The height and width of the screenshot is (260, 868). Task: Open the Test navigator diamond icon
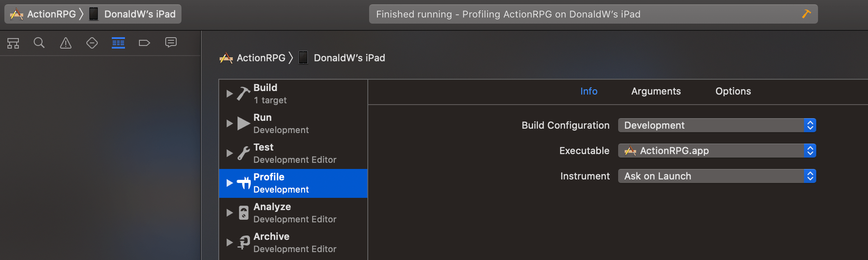92,43
